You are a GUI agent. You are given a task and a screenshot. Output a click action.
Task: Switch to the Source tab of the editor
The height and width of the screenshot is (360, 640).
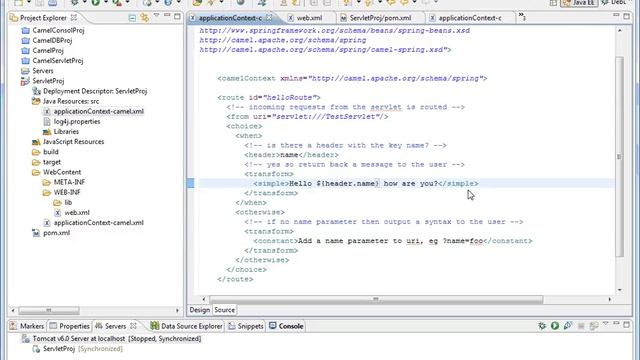224,310
